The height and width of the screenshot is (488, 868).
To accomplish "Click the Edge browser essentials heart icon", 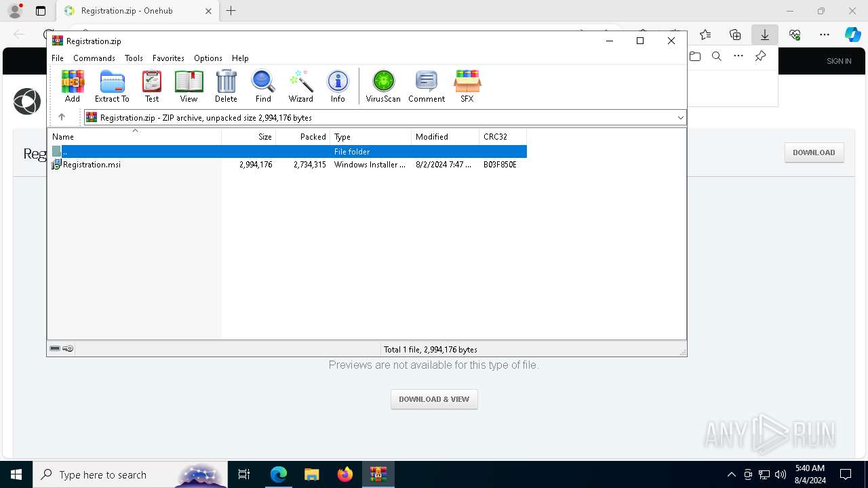I will (x=795, y=35).
